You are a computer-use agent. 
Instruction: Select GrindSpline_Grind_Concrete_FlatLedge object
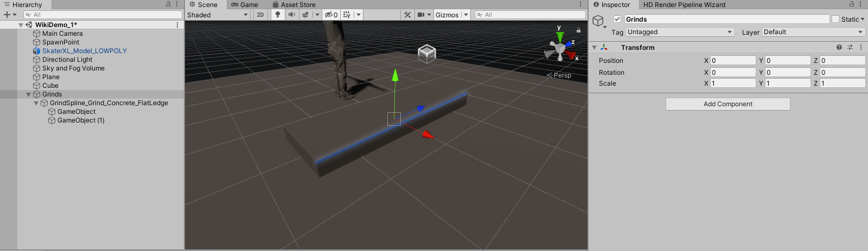[109, 103]
